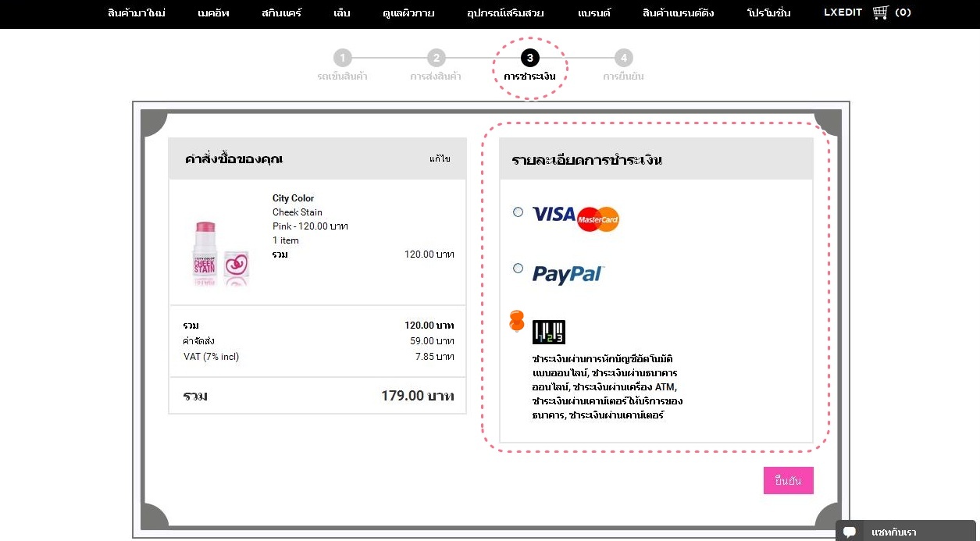Click step 4 circle การยืนยัน
980x541 pixels.
[623, 58]
